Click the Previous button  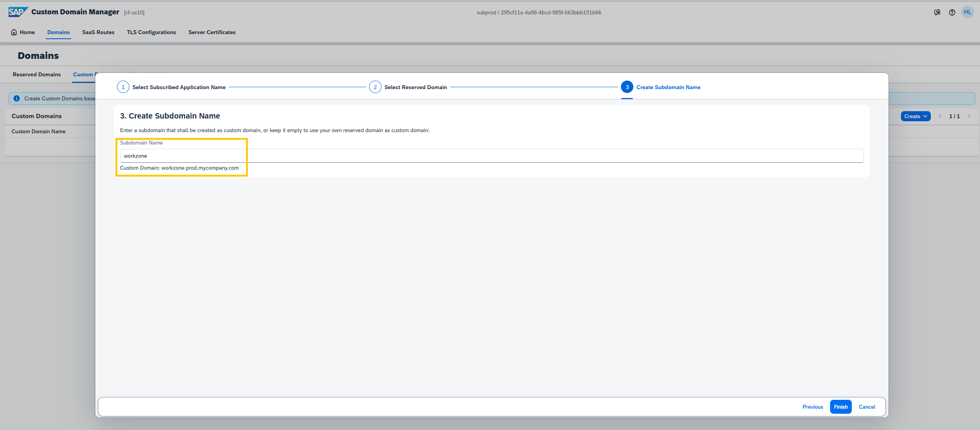813,407
